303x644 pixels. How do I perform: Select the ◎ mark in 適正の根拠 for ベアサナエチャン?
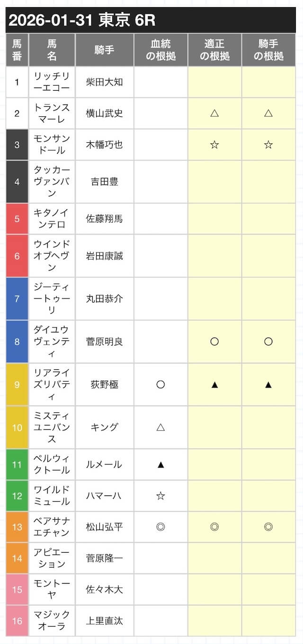(x=214, y=527)
